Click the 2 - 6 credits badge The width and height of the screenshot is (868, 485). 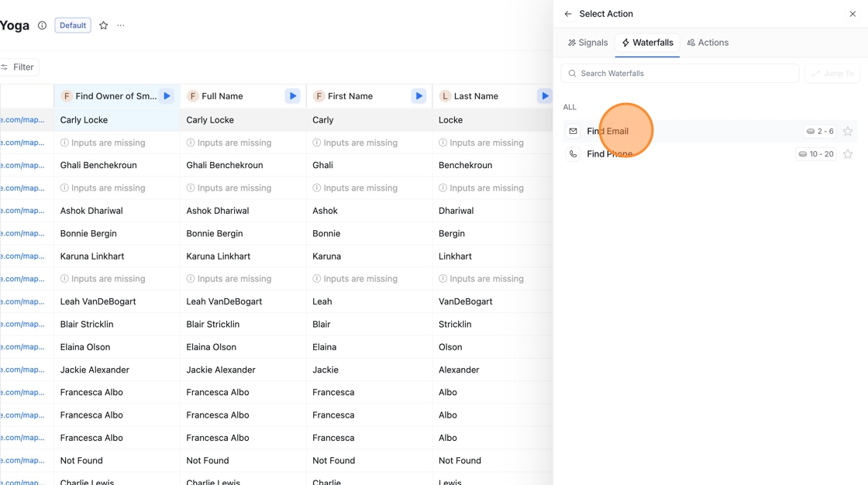820,131
